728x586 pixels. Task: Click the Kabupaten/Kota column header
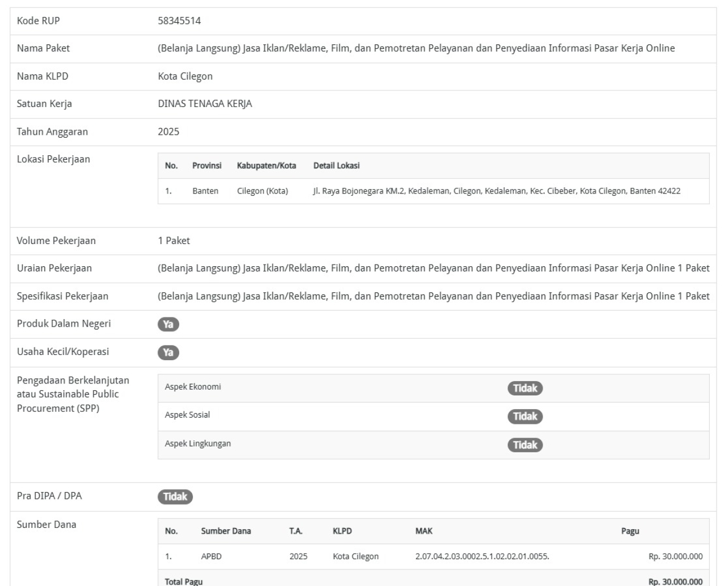tap(266, 166)
